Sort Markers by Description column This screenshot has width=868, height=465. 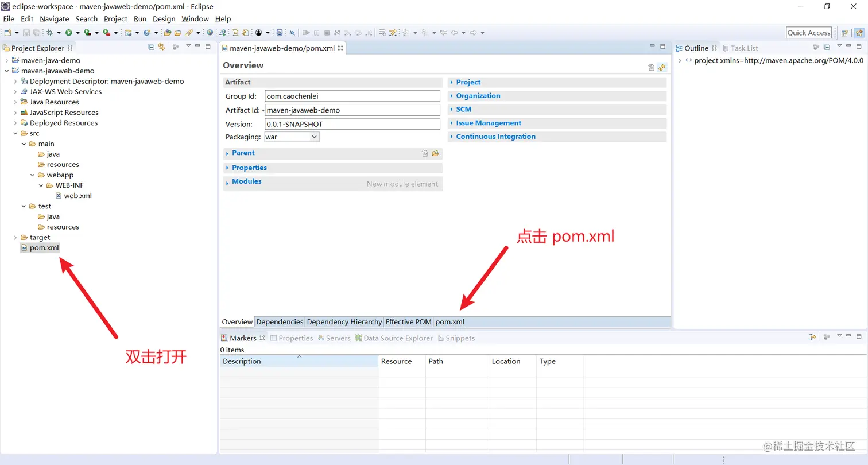[x=299, y=361]
